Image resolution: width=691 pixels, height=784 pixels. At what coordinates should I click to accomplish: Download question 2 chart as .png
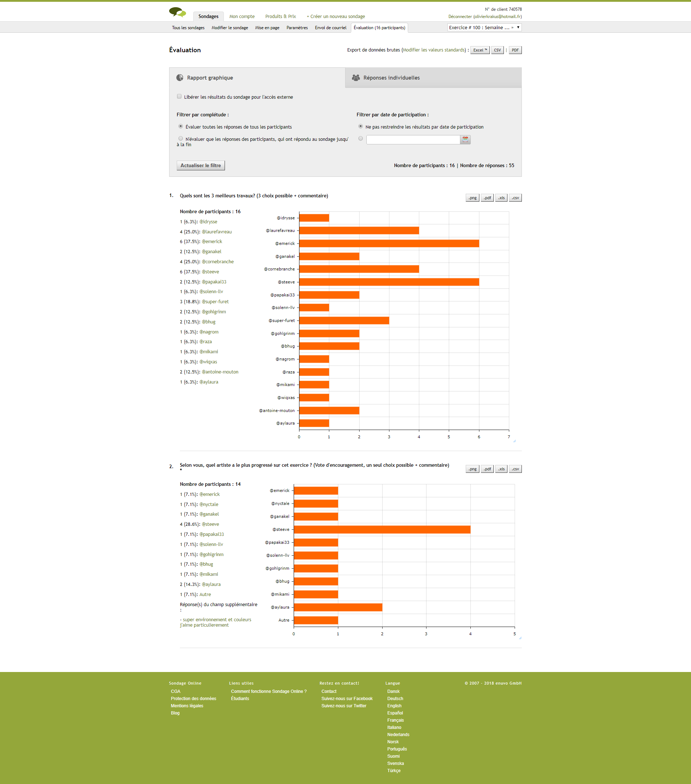click(472, 469)
